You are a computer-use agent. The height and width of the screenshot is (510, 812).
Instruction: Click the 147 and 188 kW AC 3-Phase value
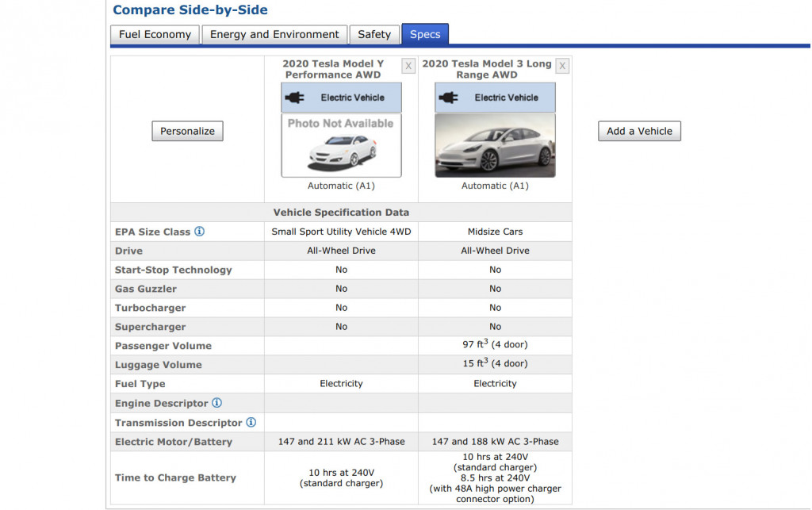pyautogui.click(x=495, y=442)
